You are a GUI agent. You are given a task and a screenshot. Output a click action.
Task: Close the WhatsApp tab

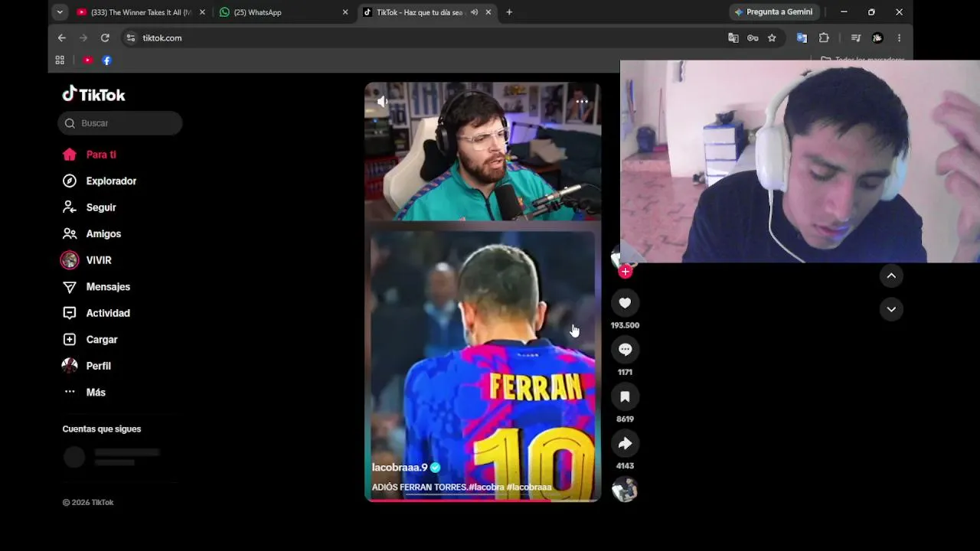click(345, 12)
